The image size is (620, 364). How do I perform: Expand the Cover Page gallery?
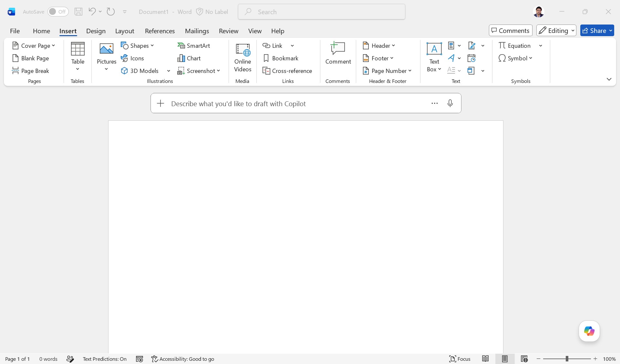click(x=34, y=45)
